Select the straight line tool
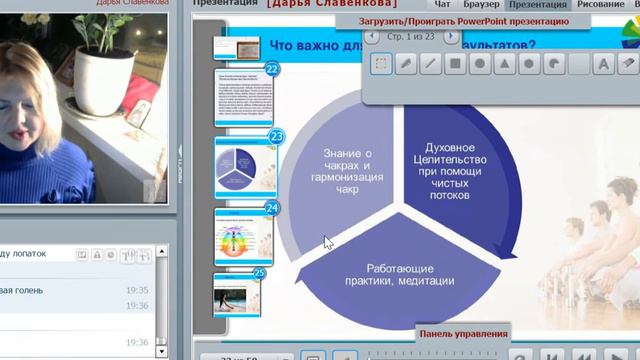The image size is (640, 360). pyautogui.click(x=431, y=64)
